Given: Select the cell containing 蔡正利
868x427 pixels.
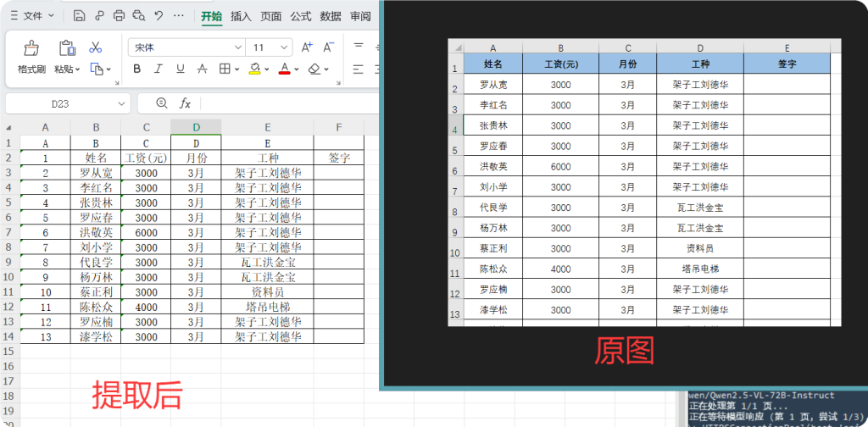Looking at the screenshot, I should pos(96,292).
